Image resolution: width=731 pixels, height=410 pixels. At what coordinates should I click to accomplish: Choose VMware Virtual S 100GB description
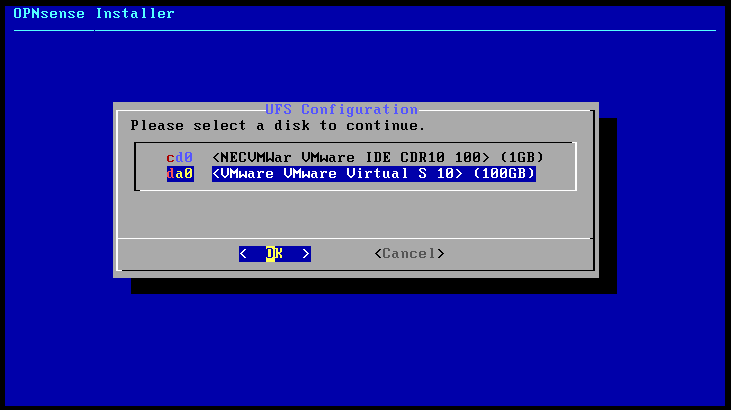coord(373,174)
